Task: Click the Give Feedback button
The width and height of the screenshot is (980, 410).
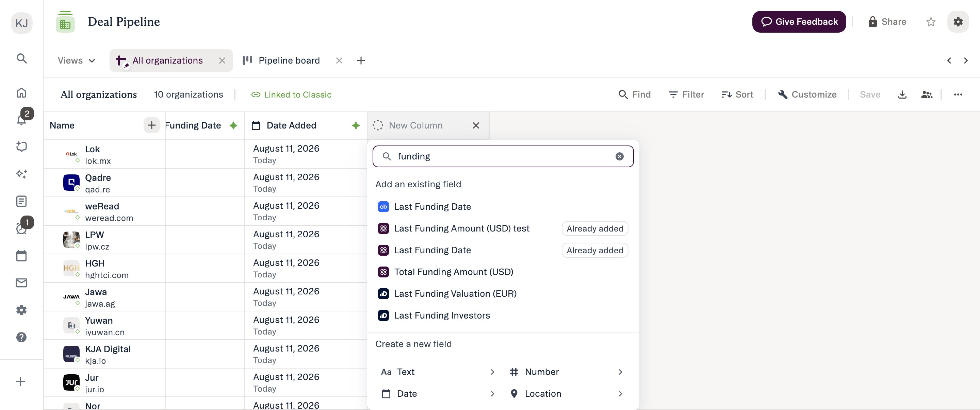Action: pyautogui.click(x=799, y=22)
